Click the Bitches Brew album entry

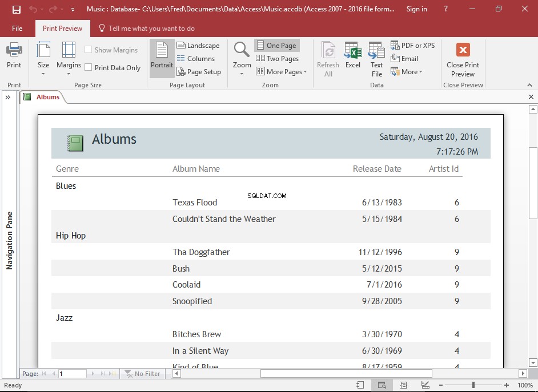coord(196,334)
